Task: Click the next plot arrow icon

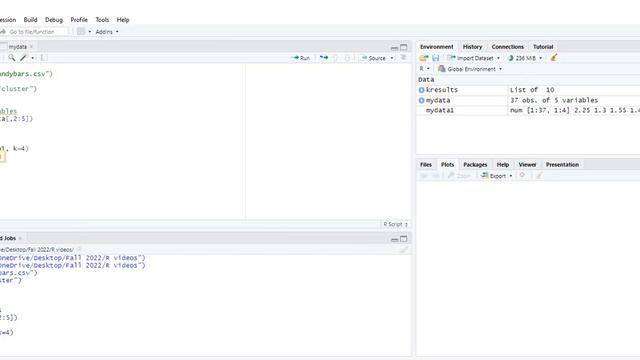Action: [x=435, y=176]
